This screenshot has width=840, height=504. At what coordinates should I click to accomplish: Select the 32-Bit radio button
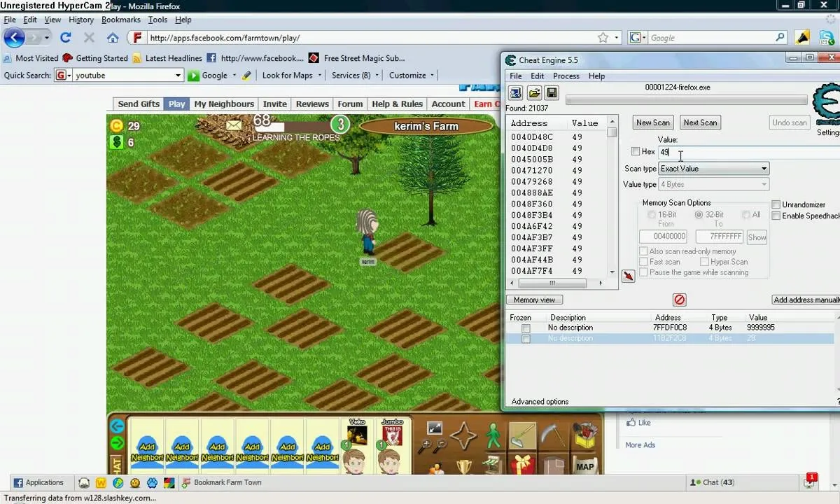tap(699, 215)
